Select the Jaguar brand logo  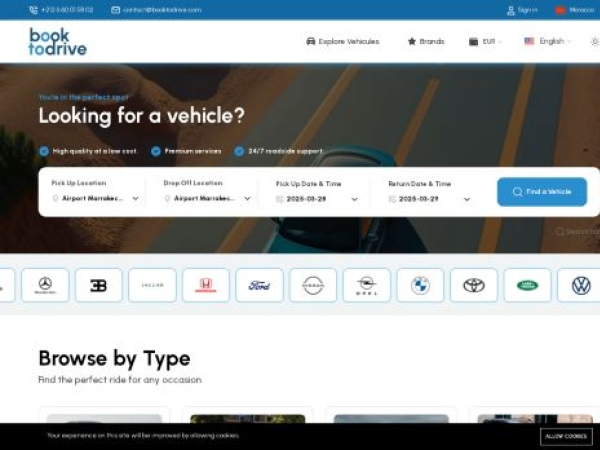pyautogui.click(x=152, y=285)
